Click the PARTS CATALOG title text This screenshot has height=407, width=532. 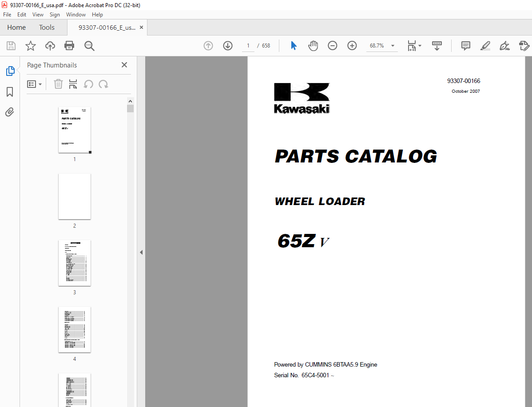(356, 156)
